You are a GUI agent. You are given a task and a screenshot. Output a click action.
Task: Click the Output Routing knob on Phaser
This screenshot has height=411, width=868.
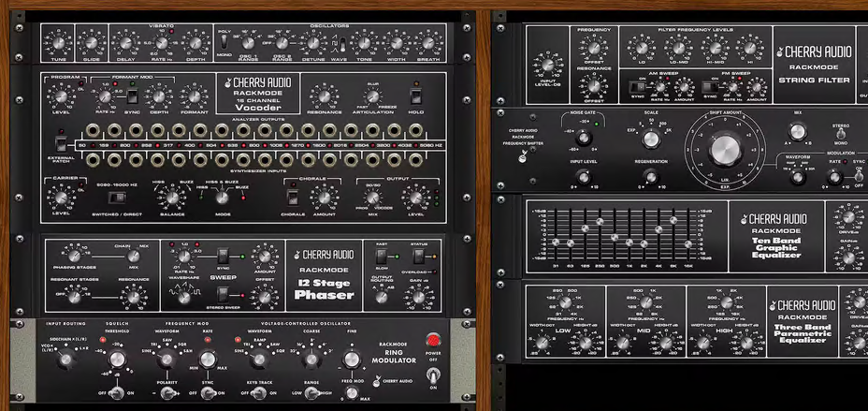[381, 297]
